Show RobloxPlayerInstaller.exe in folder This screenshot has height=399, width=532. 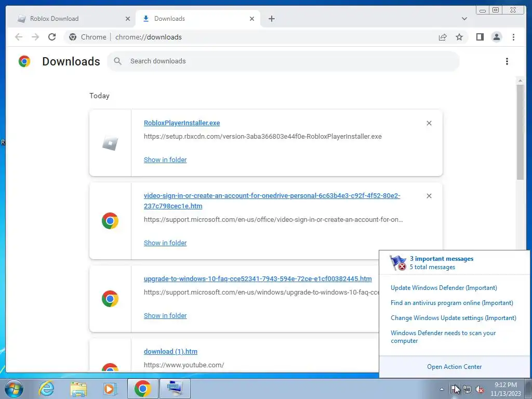165,160
